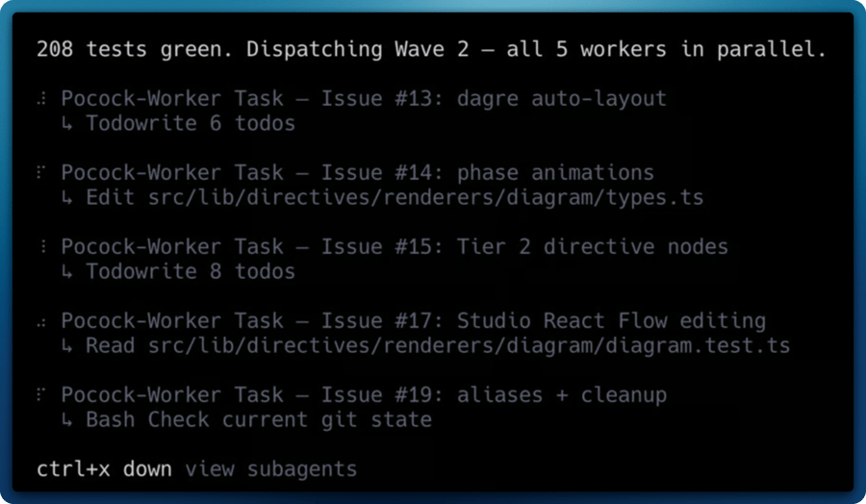
Task: Click the 'Bash Check current git state' line
Action: [x=259, y=419]
